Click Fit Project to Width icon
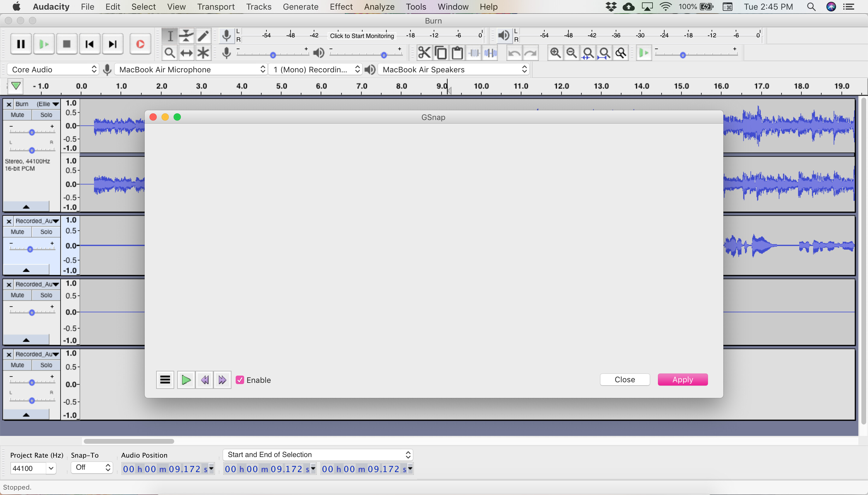Image resolution: width=868 pixels, height=495 pixels. tap(604, 53)
